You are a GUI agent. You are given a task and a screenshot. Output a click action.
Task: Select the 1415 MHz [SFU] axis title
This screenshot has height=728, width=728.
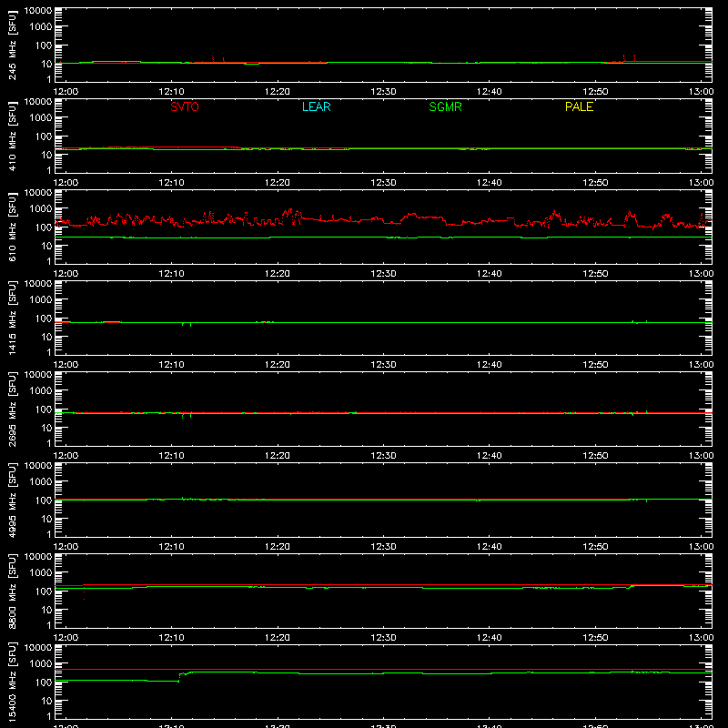(12, 318)
